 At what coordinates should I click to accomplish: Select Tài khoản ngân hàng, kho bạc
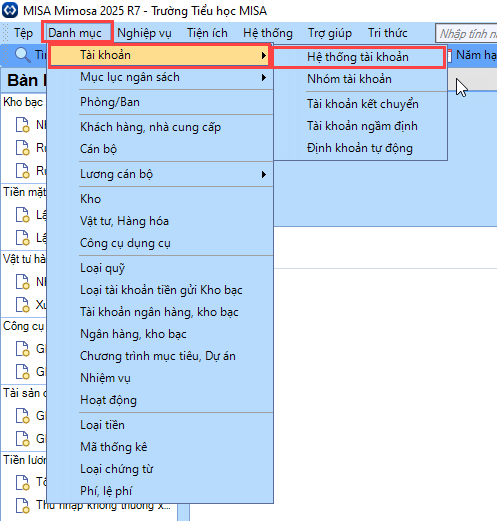159,312
